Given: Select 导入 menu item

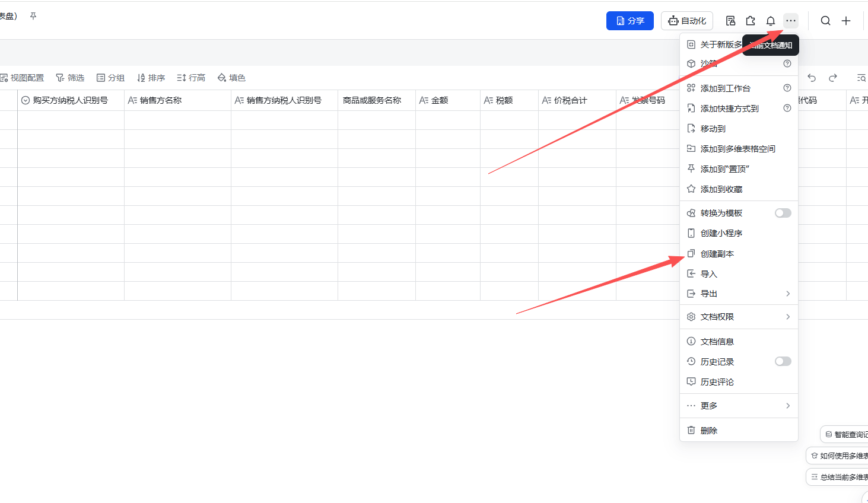Looking at the screenshot, I should pos(739,274).
